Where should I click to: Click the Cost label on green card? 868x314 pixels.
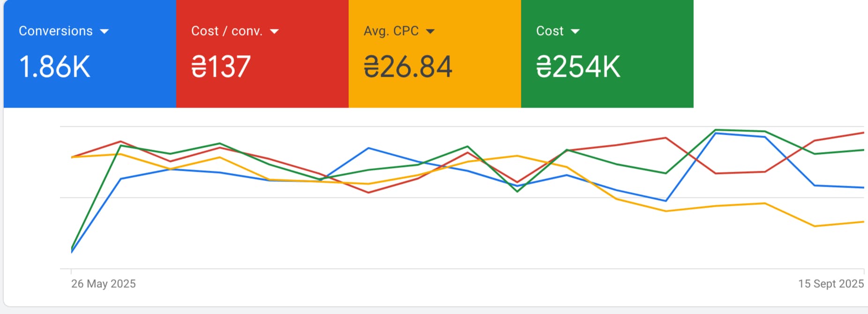pos(550,31)
